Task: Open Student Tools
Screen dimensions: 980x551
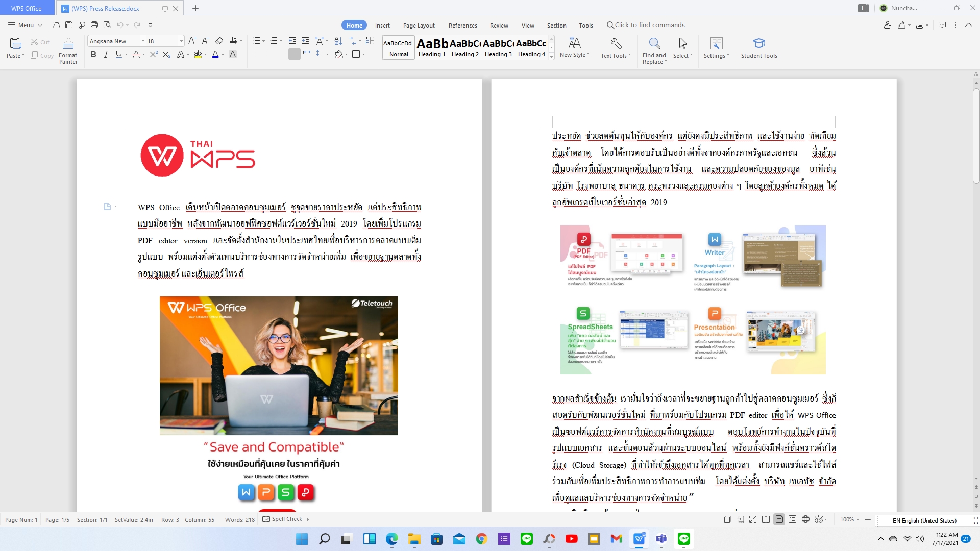Action: 759,48
